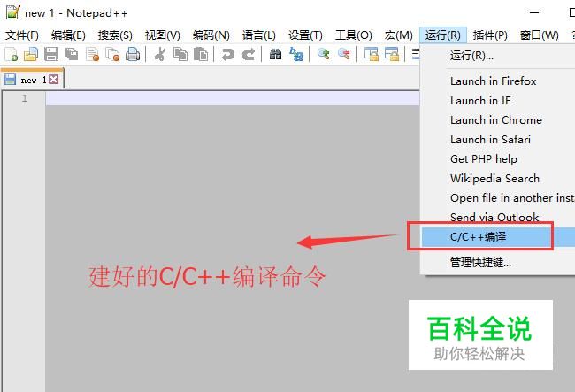The width and height of the screenshot is (575, 392).
Task: Click the Find binoculars icon
Action: pyautogui.click(x=275, y=54)
